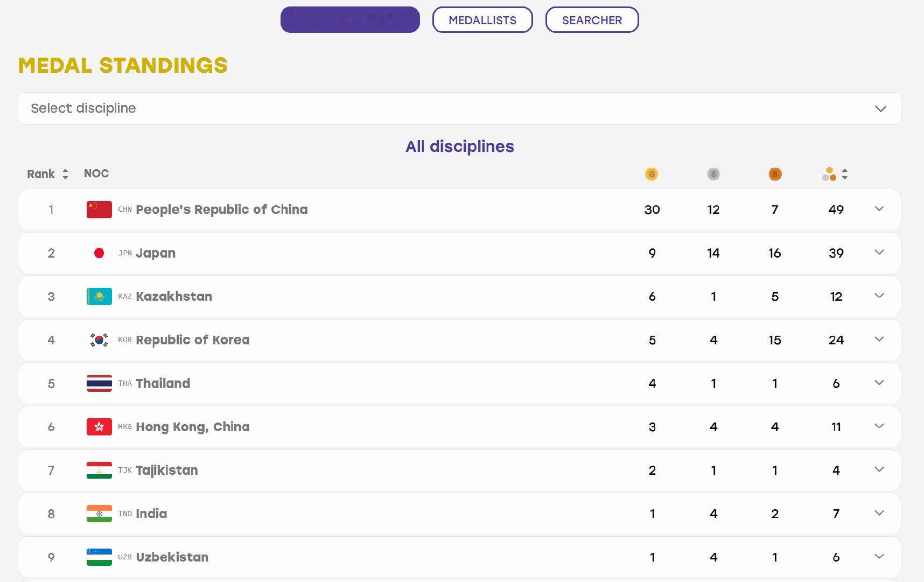Expand the India row details
Image resolution: width=924 pixels, height=582 pixels.
click(879, 513)
